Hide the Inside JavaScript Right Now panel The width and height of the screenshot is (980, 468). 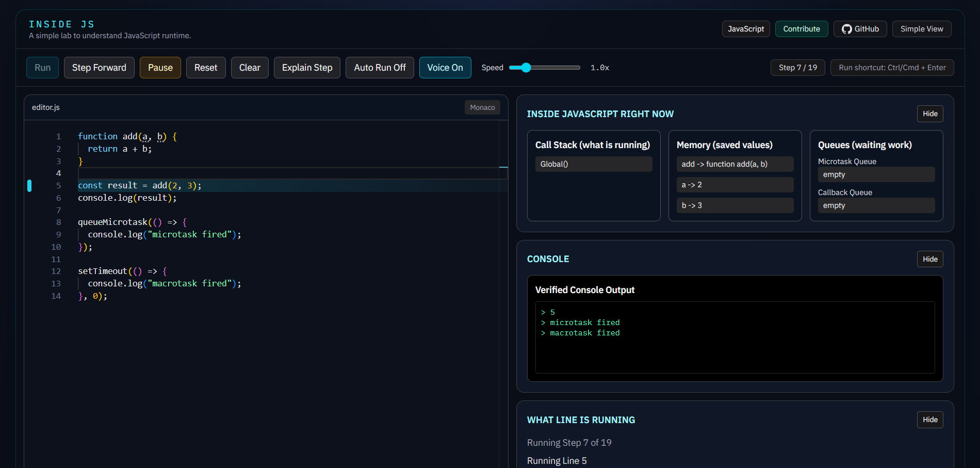pos(930,114)
